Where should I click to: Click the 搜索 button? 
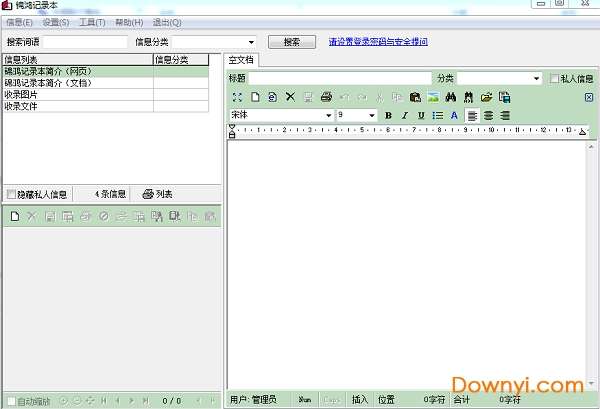[292, 42]
